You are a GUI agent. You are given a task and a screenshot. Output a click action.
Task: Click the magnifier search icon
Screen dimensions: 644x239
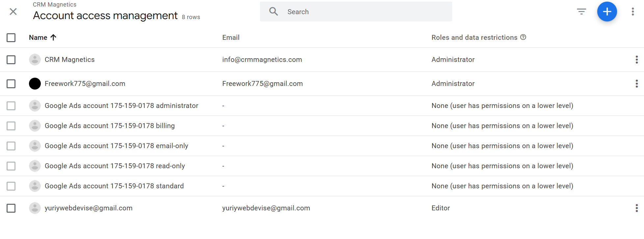pyautogui.click(x=273, y=12)
